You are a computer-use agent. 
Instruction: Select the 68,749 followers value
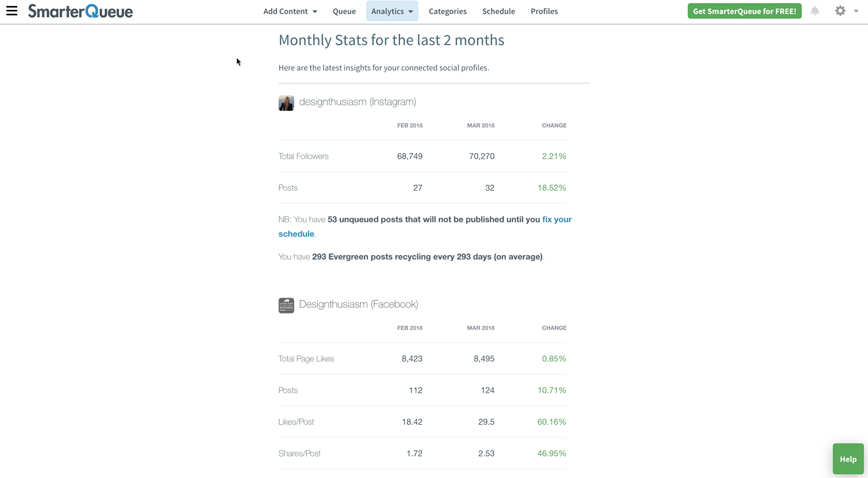[410, 156]
